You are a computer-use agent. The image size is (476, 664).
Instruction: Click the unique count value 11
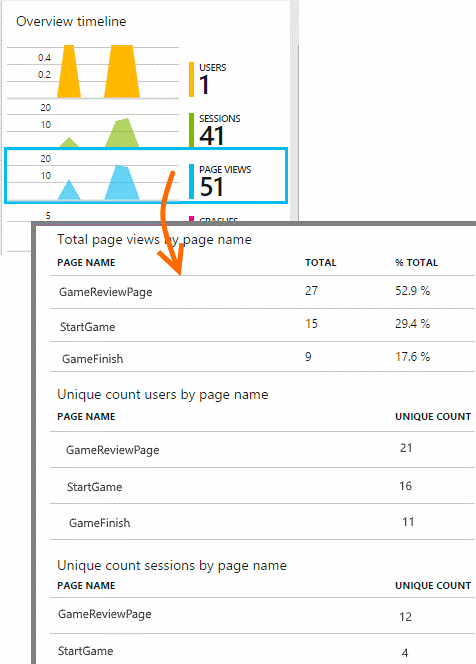coord(408,522)
